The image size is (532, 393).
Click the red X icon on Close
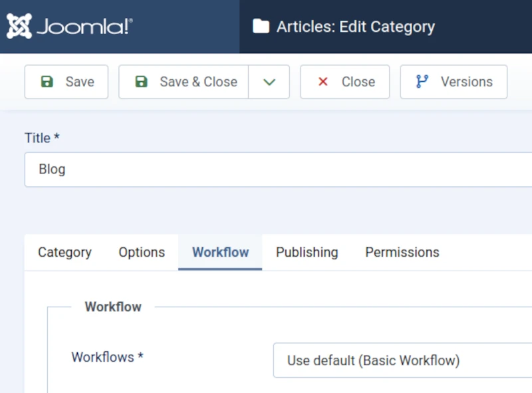[323, 81]
